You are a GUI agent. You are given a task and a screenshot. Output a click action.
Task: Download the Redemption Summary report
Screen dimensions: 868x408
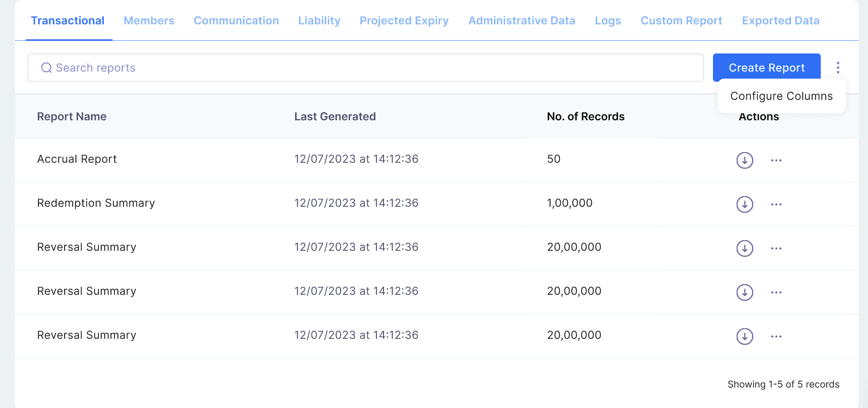744,204
